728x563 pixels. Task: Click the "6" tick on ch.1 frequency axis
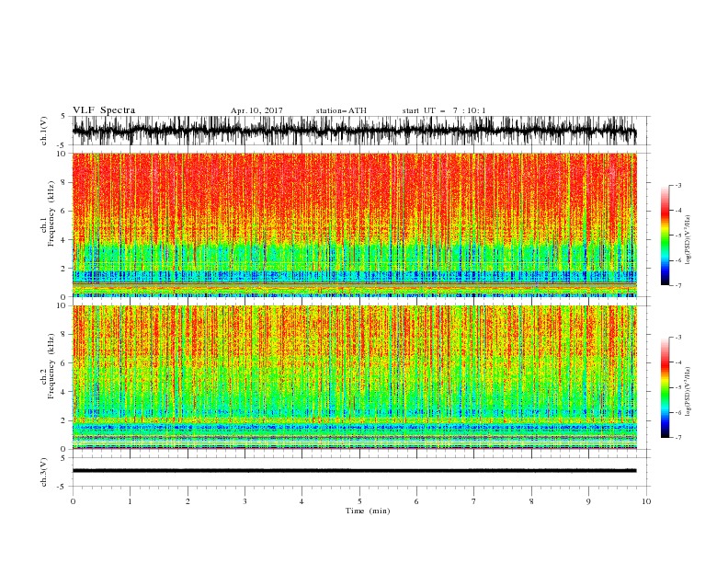pyautogui.click(x=63, y=211)
